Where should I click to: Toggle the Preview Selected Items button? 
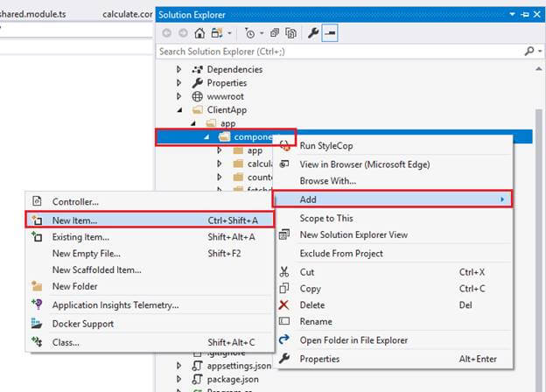[330, 33]
